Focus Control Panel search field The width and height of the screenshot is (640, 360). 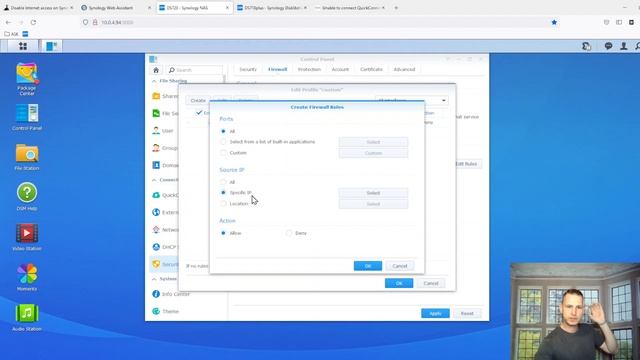pyautogui.click(x=195, y=70)
